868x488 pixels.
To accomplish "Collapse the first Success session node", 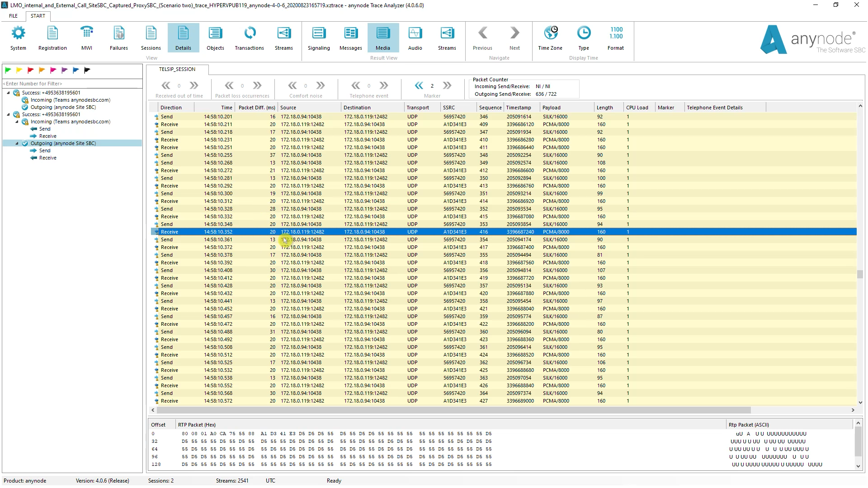I will (x=8, y=93).
